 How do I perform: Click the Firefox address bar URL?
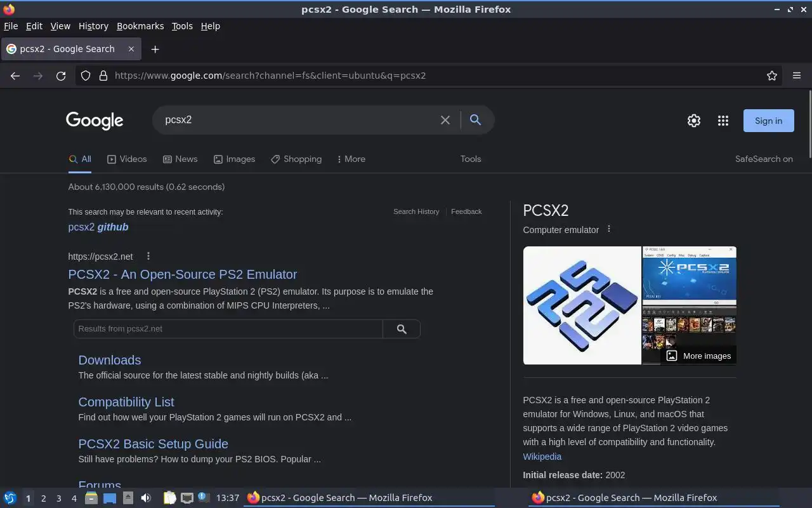tap(270, 76)
